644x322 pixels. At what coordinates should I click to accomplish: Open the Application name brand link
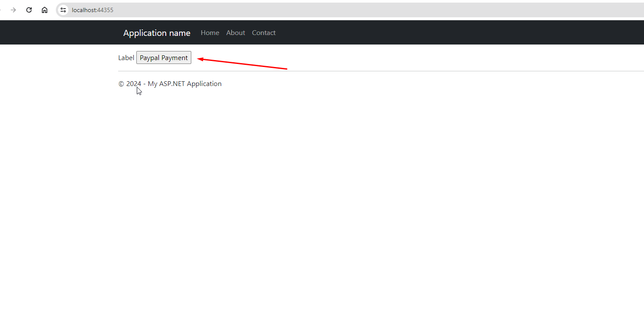point(157,33)
